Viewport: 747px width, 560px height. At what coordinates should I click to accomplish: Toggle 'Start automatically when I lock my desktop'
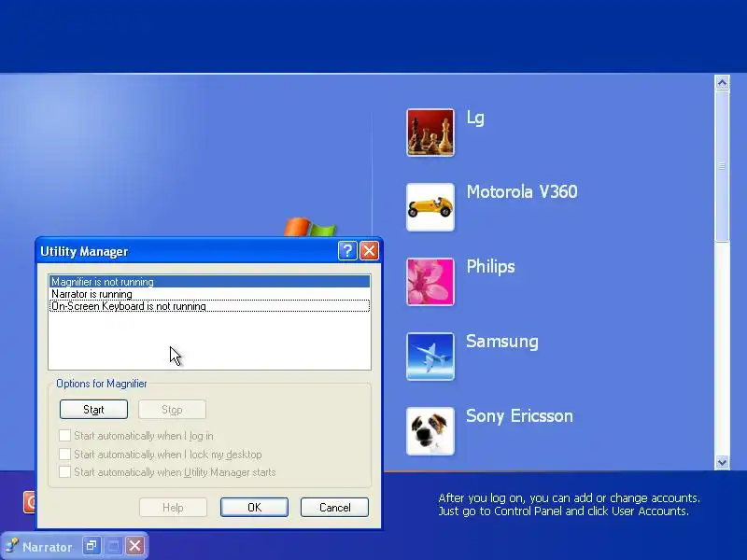coord(64,455)
